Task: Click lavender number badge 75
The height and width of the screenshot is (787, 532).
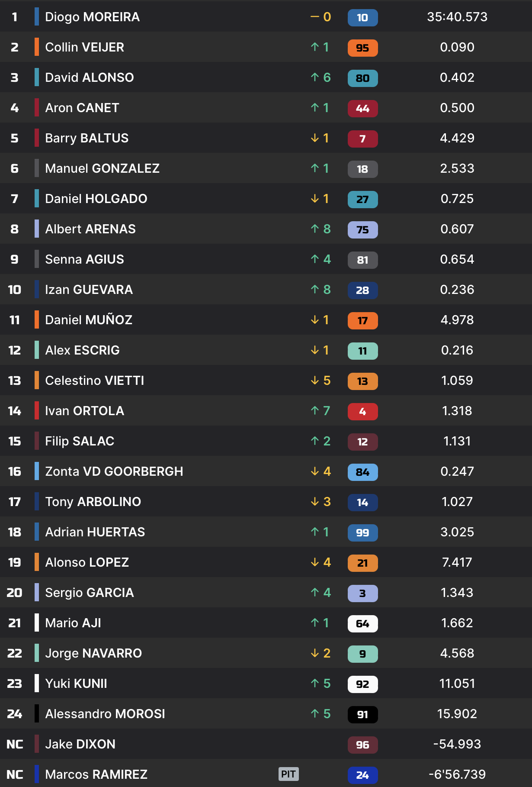Action: (362, 230)
